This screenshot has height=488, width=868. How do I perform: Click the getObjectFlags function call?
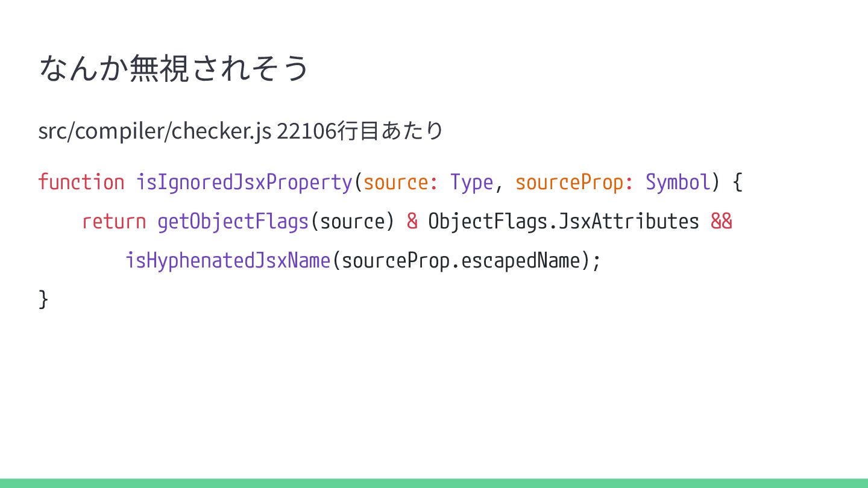pyautogui.click(x=233, y=222)
